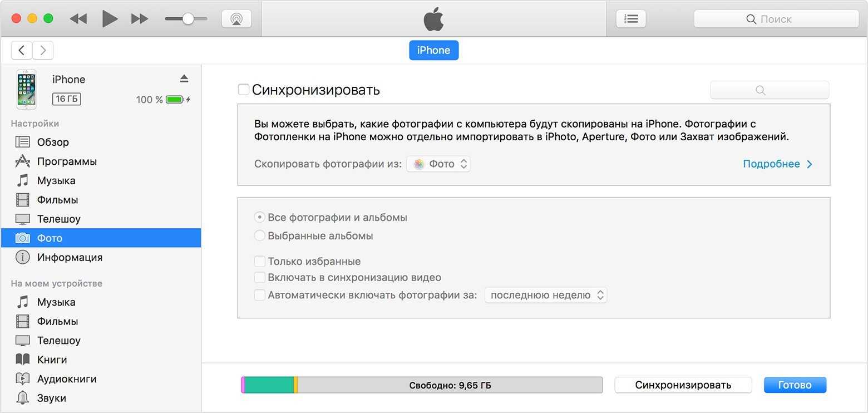The image size is (868, 413).
Task: Eject the iPhone from the sidebar
Action: [184, 79]
